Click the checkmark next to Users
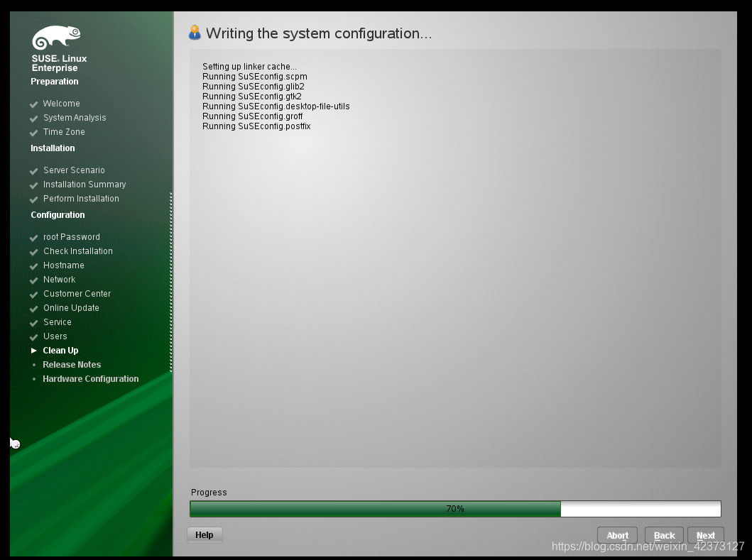Viewport: 752px width, 560px height. pyautogui.click(x=33, y=337)
